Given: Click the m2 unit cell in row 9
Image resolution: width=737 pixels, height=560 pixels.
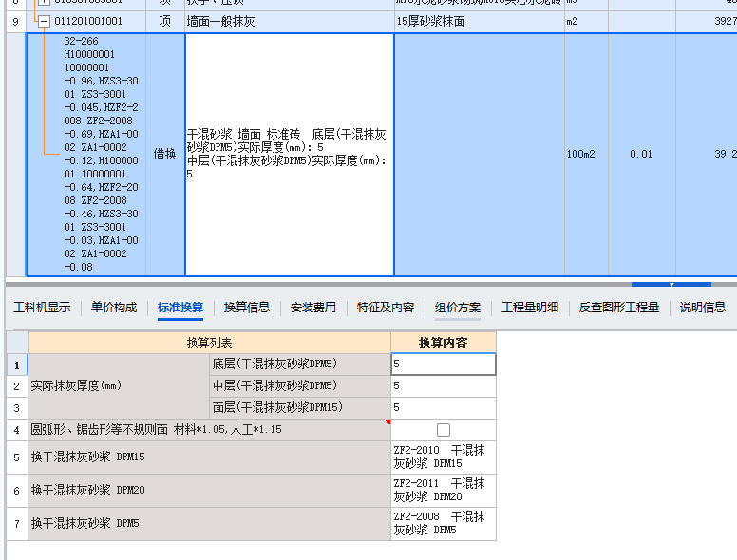Looking at the screenshot, I should coord(586,22).
